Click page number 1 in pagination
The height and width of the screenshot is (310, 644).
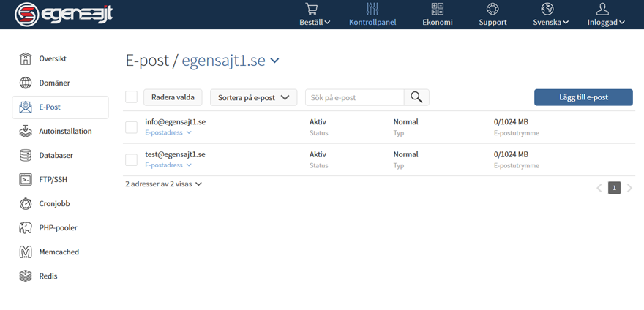[x=615, y=188]
